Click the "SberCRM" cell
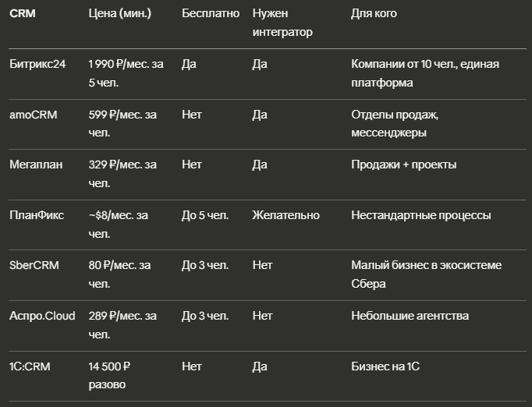Viewport: 532px width, 407px height. tap(33, 265)
